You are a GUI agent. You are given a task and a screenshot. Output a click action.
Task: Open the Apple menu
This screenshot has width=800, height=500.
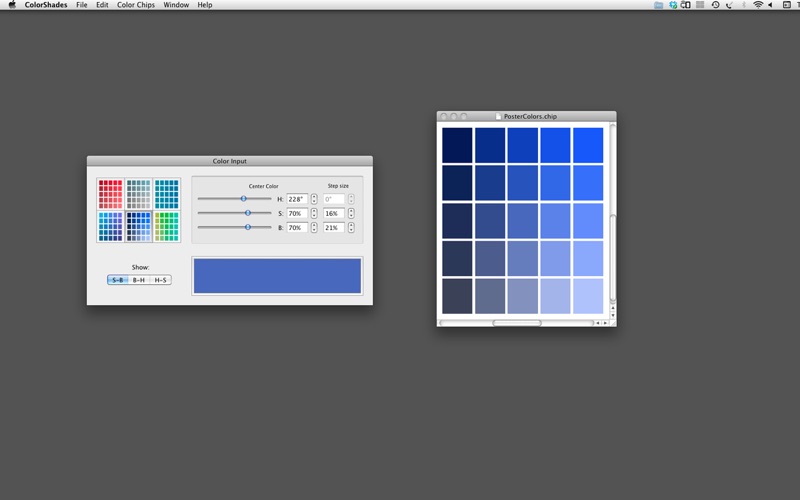click(11, 5)
